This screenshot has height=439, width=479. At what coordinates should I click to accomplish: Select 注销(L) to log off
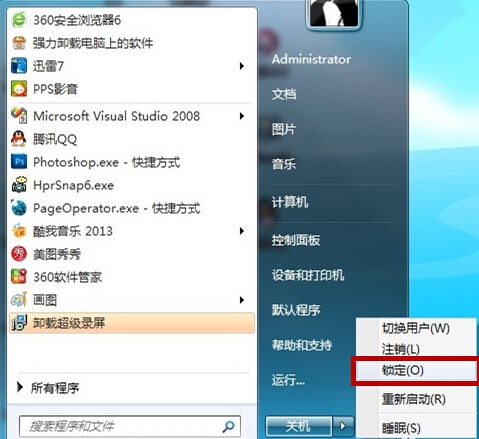416,349
